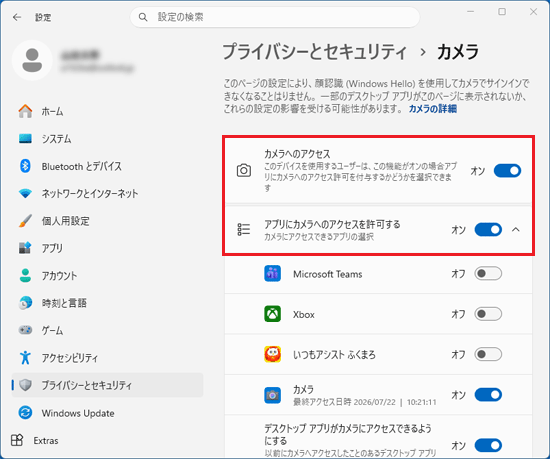Click the 設定の検索 search field
The image size is (550, 459).
click(275, 17)
